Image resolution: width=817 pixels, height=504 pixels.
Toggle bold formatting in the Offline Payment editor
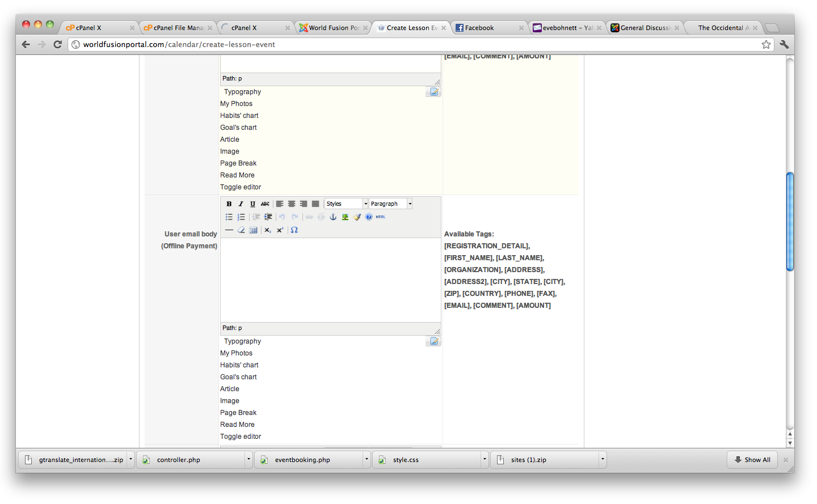tap(229, 204)
